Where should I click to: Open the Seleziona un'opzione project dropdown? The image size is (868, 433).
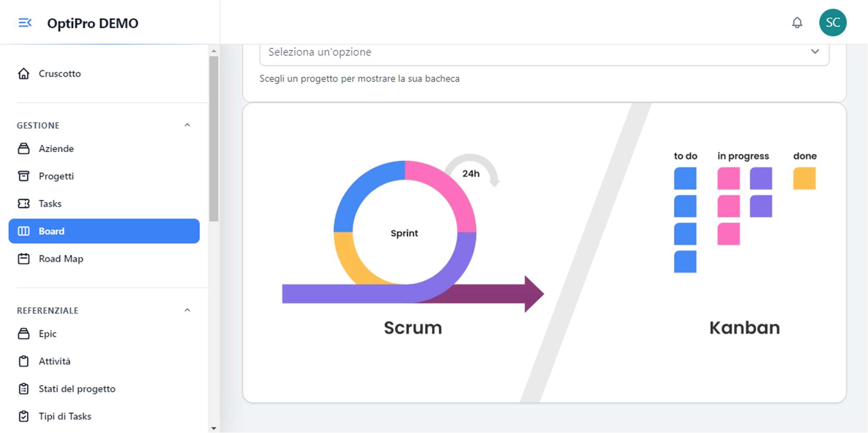[x=544, y=52]
